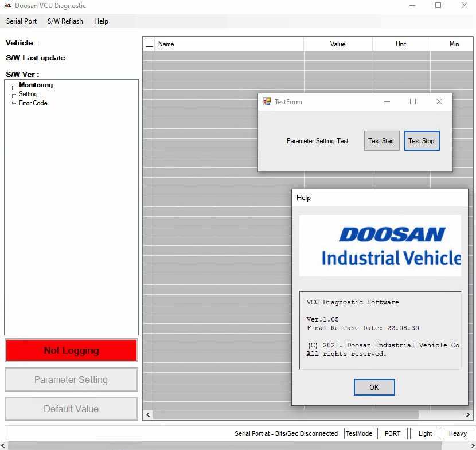Click the TestForm window icon
This screenshot has width=476, height=450.
click(267, 101)
